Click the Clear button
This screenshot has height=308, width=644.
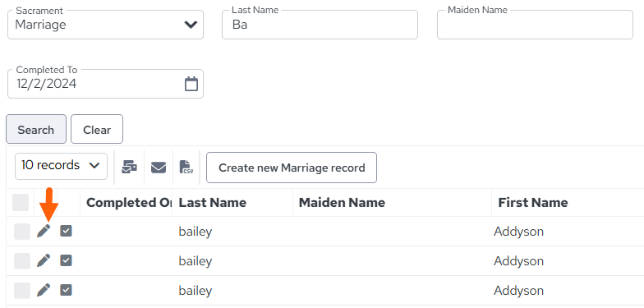tap(97, 129)
